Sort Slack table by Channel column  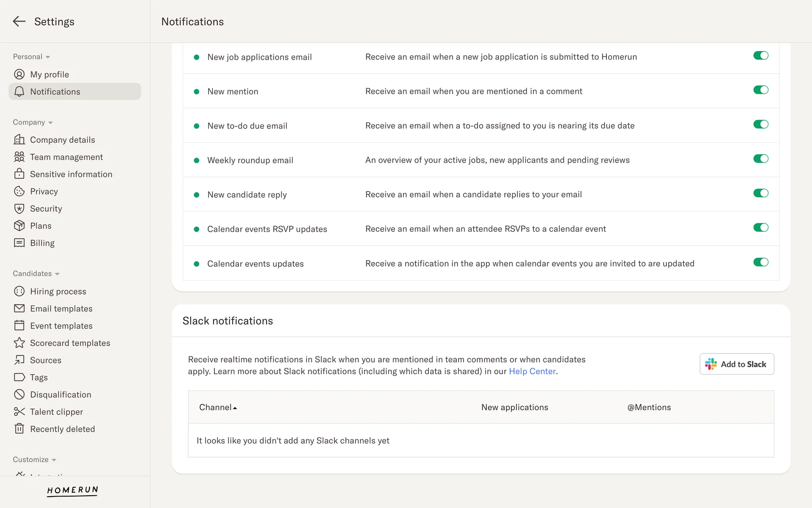click(218, 407)
